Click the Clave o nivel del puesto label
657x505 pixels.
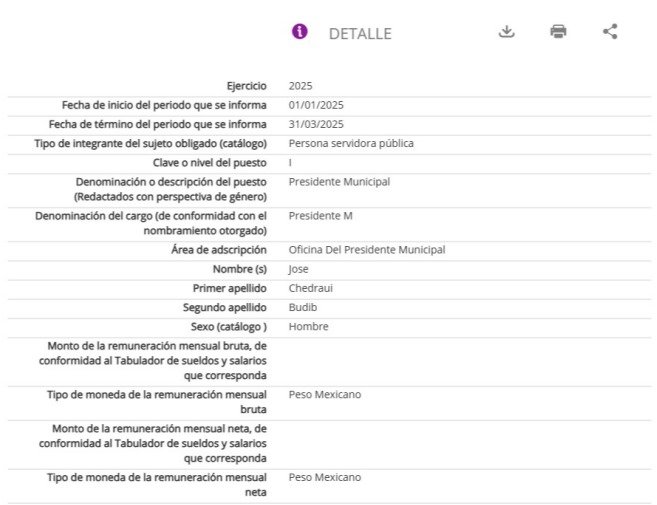[210, 163]
